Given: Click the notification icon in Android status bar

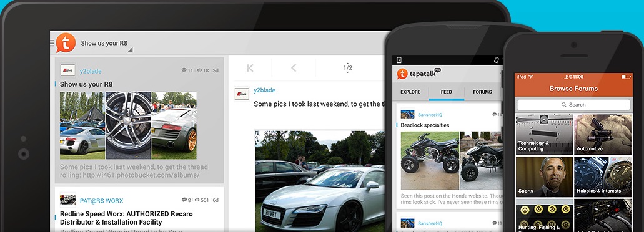Looking at the screenshot, I should [399, 60].
